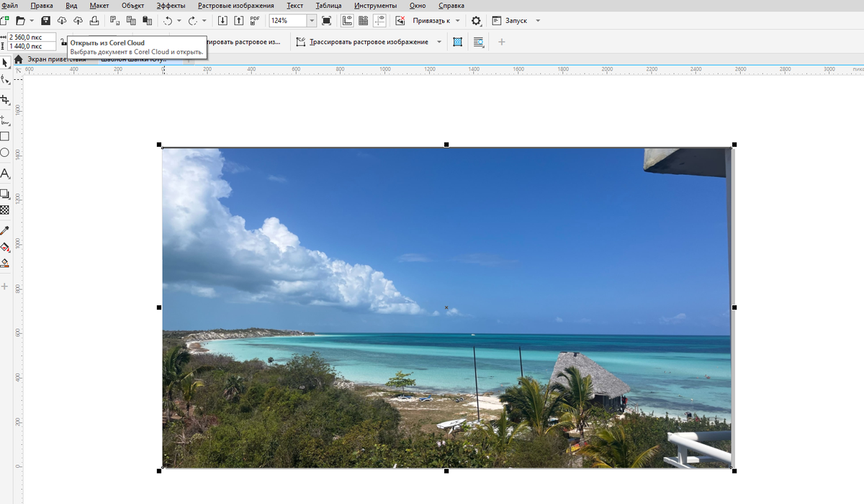Click the width field showing 2 560,0 пкс
Screen dimensions: 864x504
(31, 37)
